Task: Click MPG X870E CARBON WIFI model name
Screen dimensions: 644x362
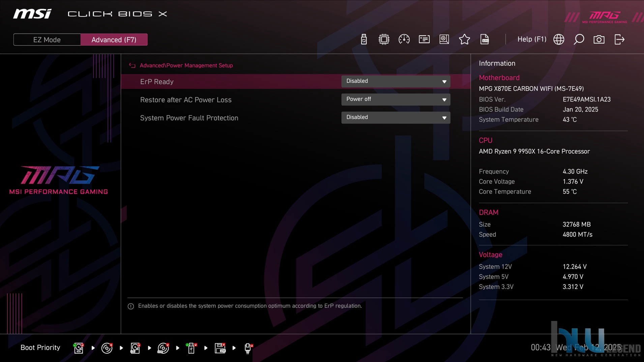Action: (x=531, y=89)
